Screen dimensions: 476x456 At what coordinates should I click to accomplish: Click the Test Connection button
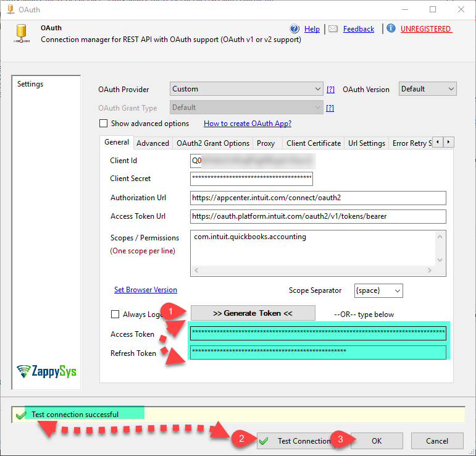point(296,441)
